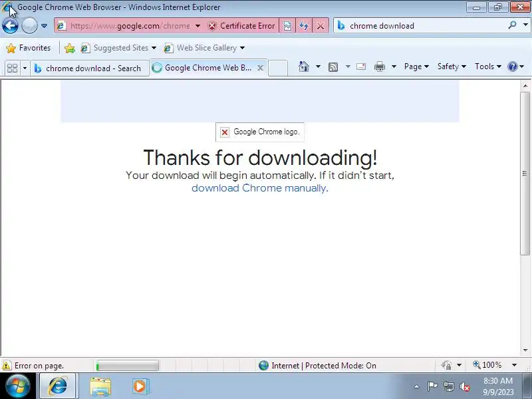Click the Internet Explorer title bar icon

[7, 7]
